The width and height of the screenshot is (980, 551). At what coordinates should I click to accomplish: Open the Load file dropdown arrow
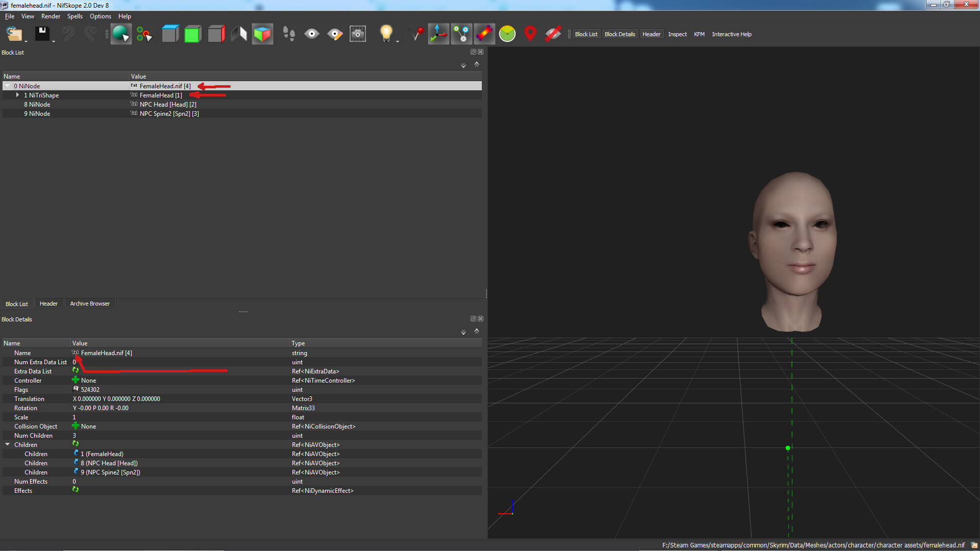pyautogui.click(x=26, y=41)
